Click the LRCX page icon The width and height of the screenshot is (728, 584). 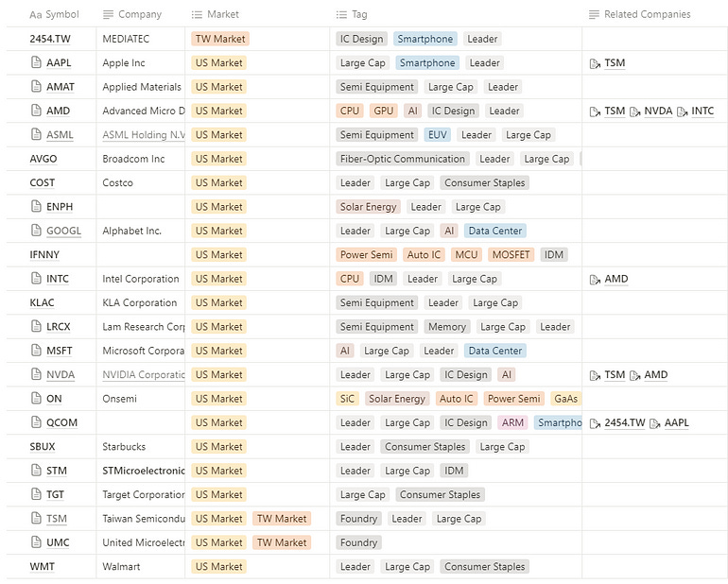click(36, 326)
